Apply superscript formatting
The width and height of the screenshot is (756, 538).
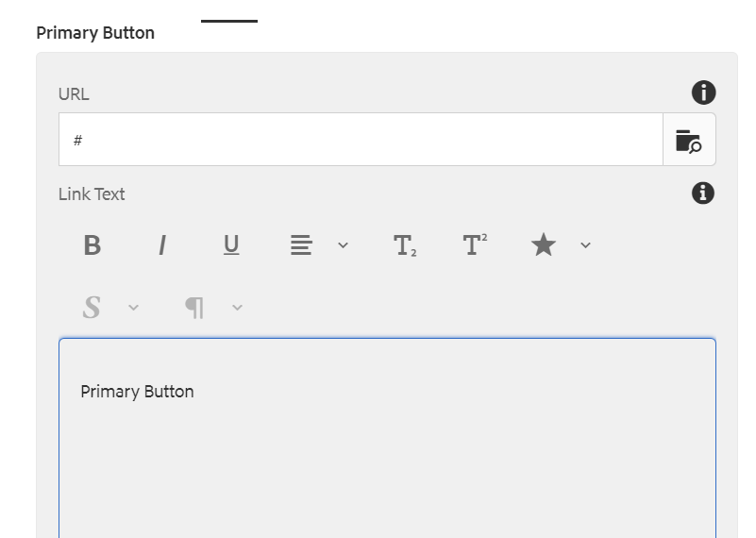475,244
